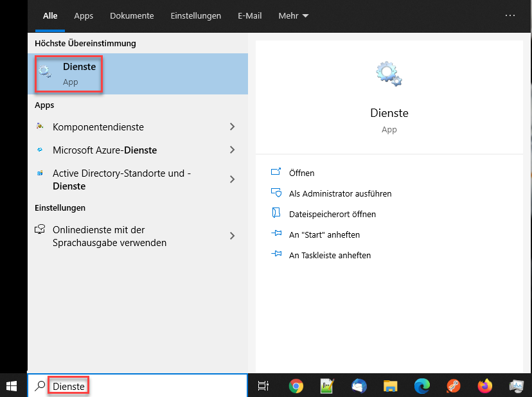Launch Microsoft Edge from the taskbar
The width and height of the screenshot is (532, 397).
(x=422, y=385)
